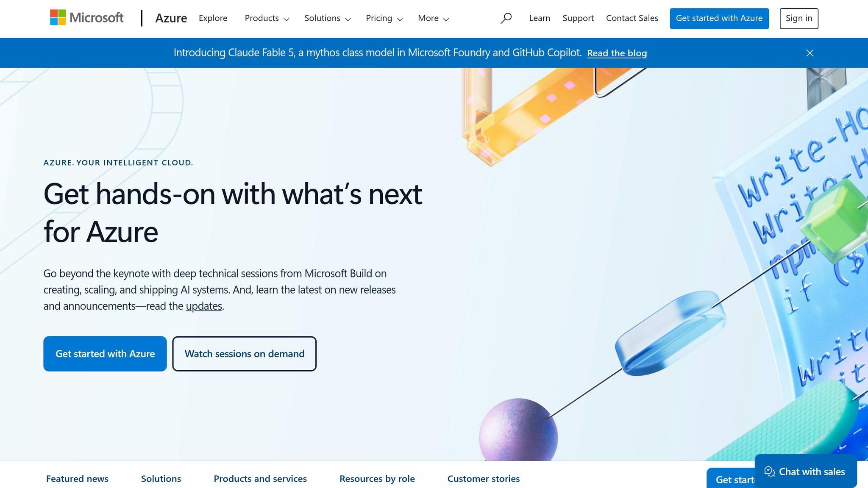
Task: Jump to Solutions section tab
Action: 161,479
